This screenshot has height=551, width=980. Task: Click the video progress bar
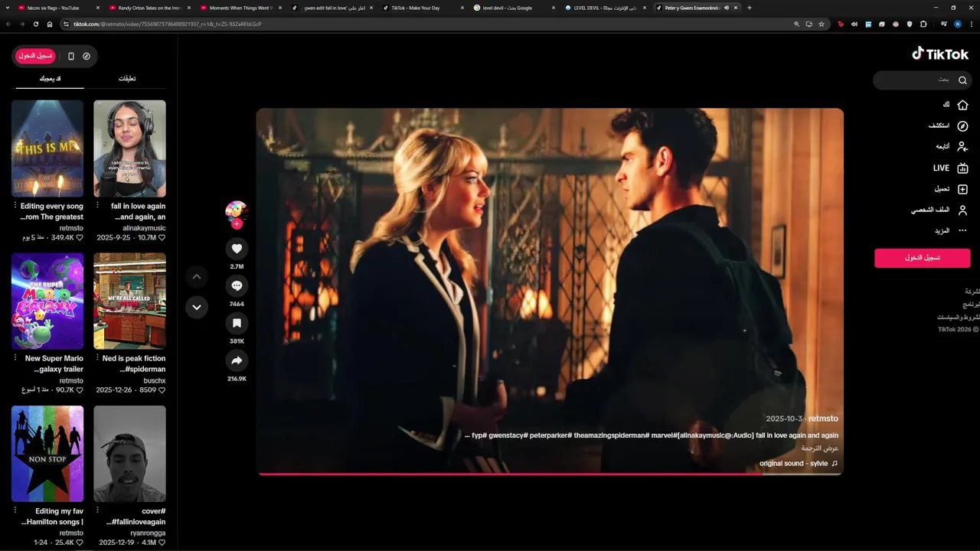(550, 474)
